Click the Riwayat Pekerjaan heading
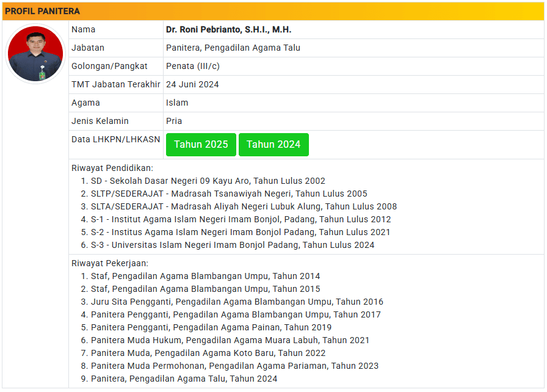 click(x=110, y=263)
